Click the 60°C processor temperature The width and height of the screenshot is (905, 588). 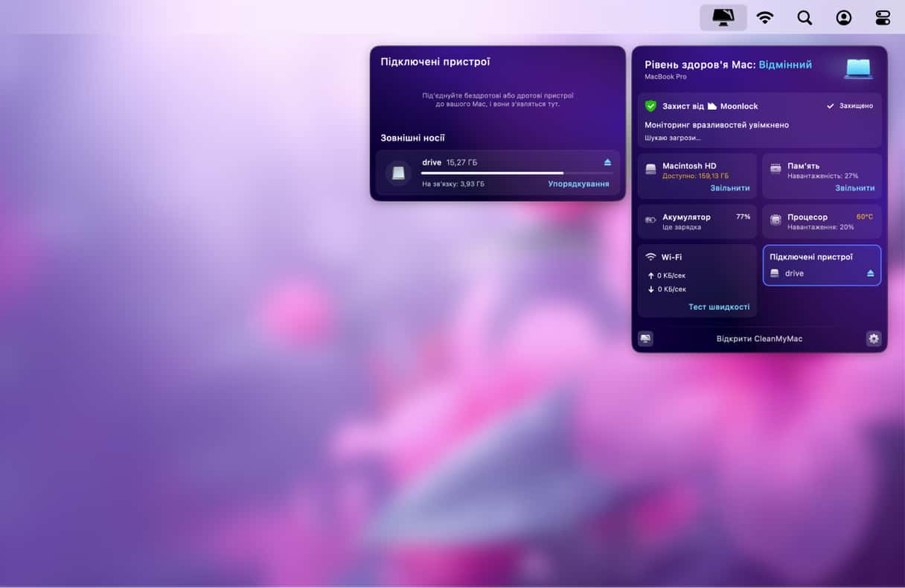(865, 217)
